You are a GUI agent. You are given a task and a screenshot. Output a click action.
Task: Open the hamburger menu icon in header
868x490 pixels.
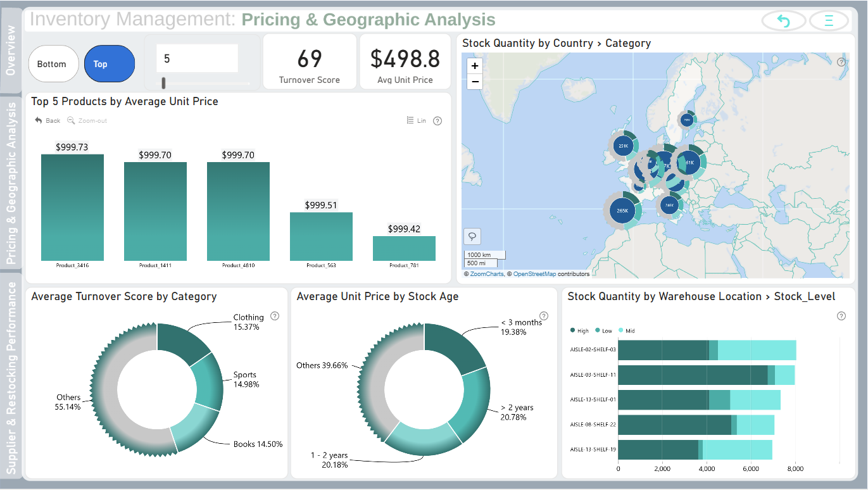click(828, 21)
